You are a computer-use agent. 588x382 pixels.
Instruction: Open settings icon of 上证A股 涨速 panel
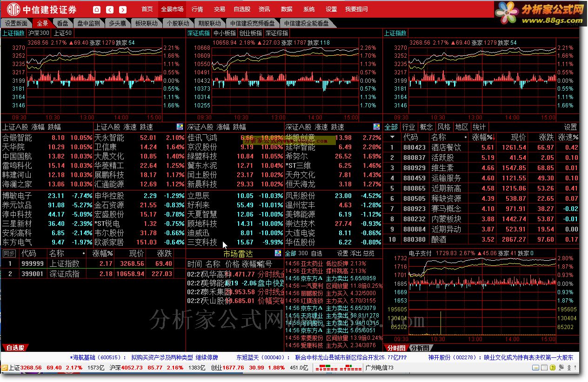pos(180,126)
